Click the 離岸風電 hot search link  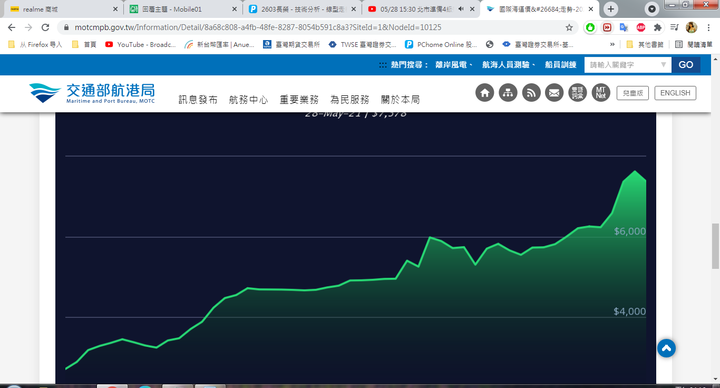tap(451, 65)
